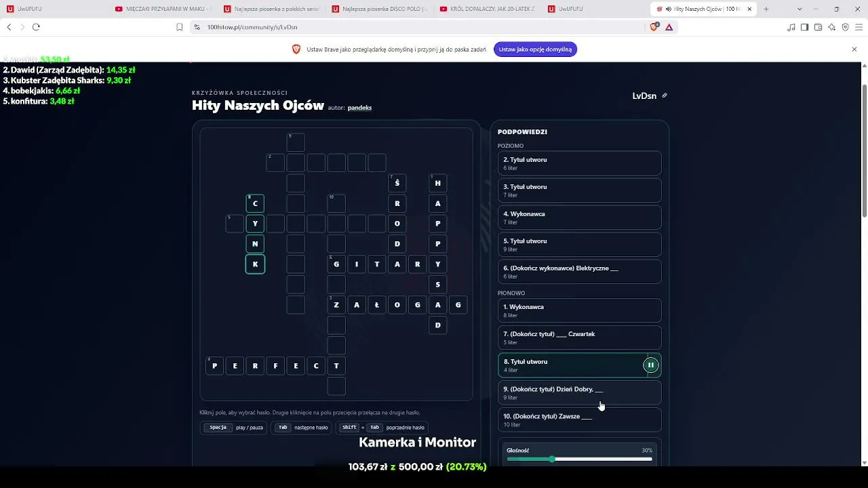Click cell I in GITARY
The image size is (868, 488).
(x=357, y=264)
